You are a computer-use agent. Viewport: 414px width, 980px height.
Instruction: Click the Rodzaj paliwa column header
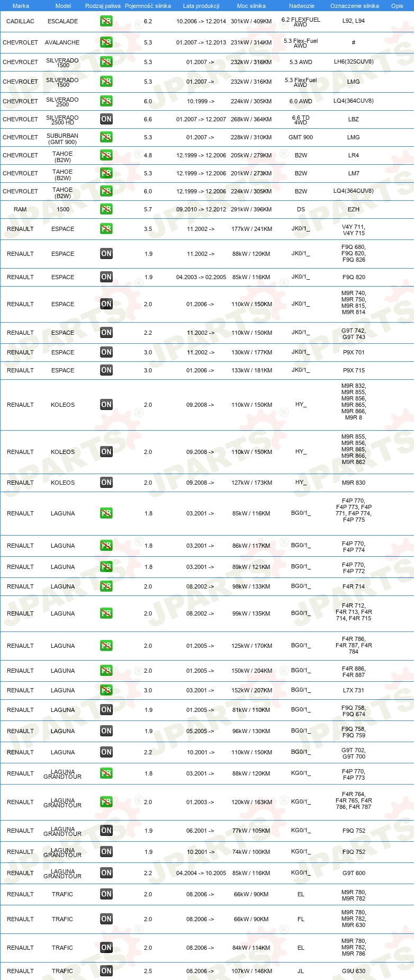pos(103,6)
